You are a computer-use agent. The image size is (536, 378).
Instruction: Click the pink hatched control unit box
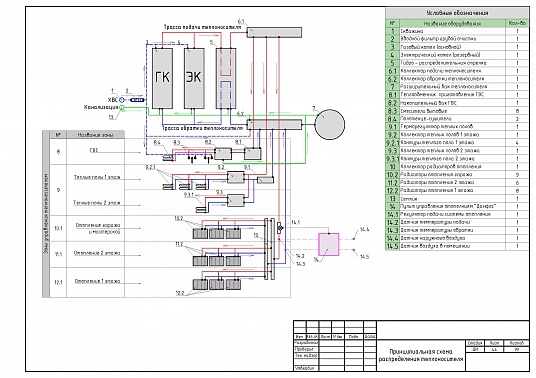(x=329, y=244)
